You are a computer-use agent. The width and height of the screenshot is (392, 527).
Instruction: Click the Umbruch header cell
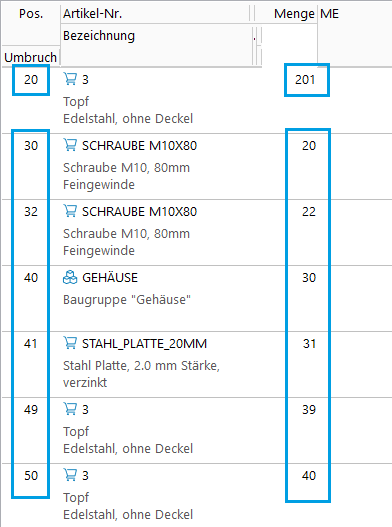pyautogui.click(x=31, y=57)
